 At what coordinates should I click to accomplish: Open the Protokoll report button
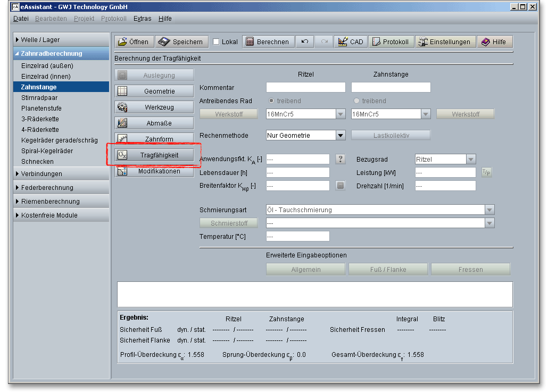(391, 42)
